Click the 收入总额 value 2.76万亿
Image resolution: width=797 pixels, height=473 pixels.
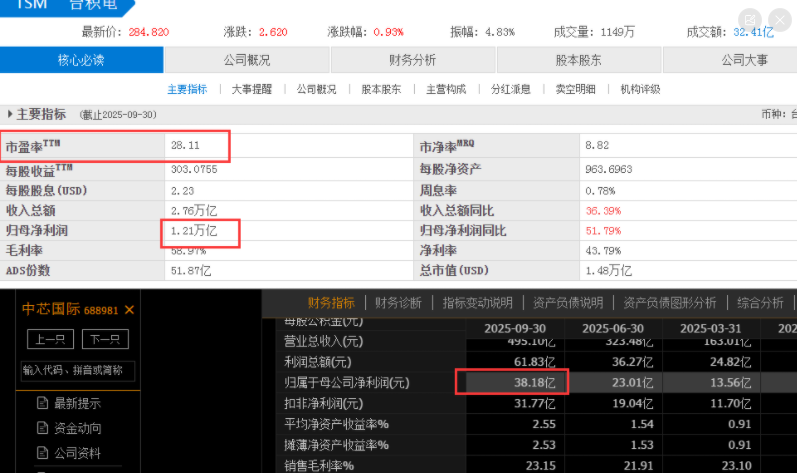194,210
